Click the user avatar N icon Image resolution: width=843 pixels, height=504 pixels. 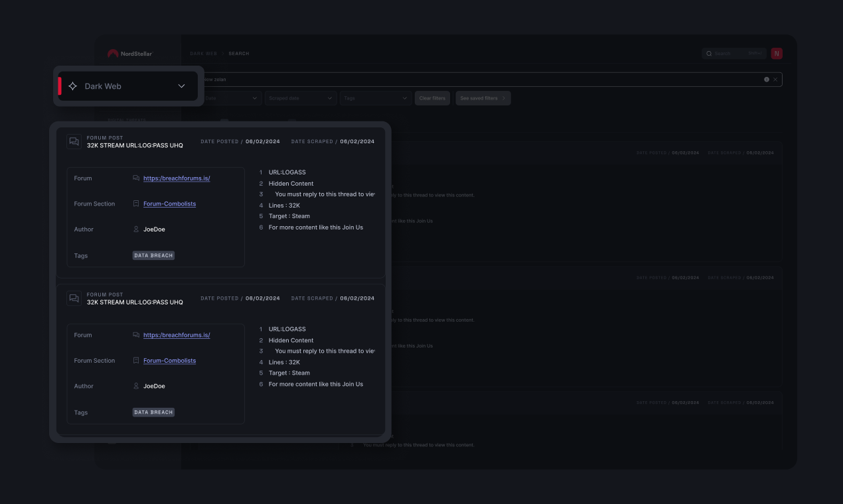tap(776, 54)
